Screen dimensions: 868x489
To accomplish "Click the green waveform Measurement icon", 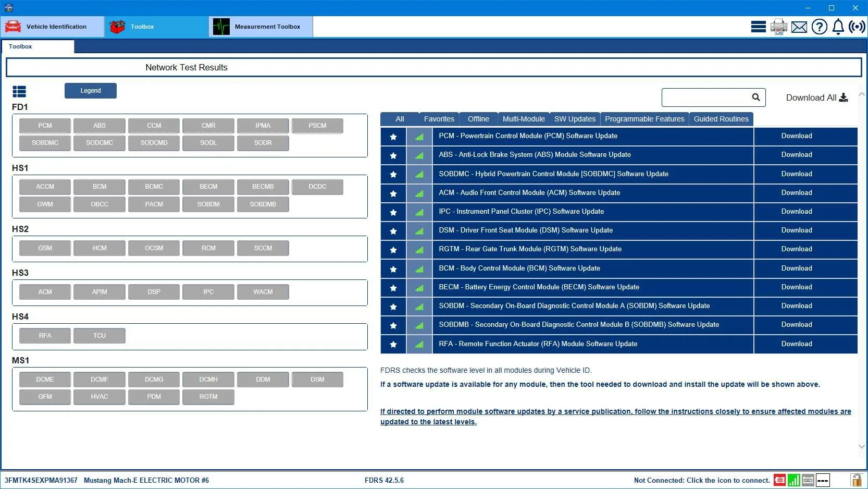I will pos(221,27).
